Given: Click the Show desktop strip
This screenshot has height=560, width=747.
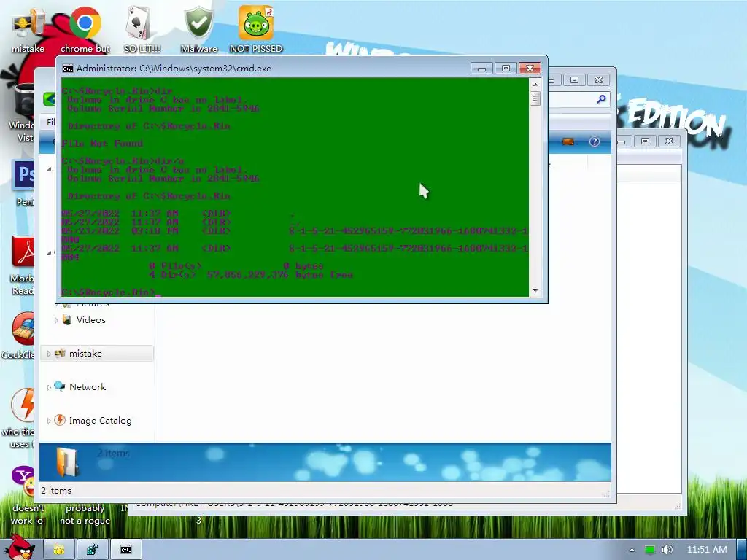Looking at the screenshot, I should pyautogui.click(x=742, y=550).
